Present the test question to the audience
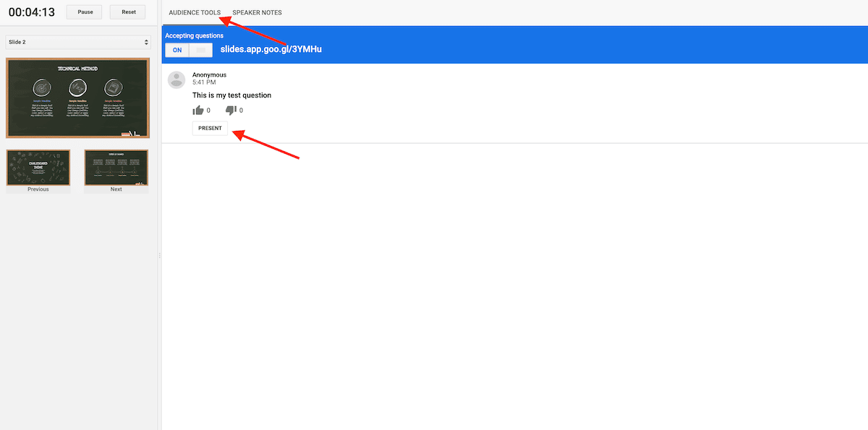This screenshot has width=868, height=430. point(210,128)
